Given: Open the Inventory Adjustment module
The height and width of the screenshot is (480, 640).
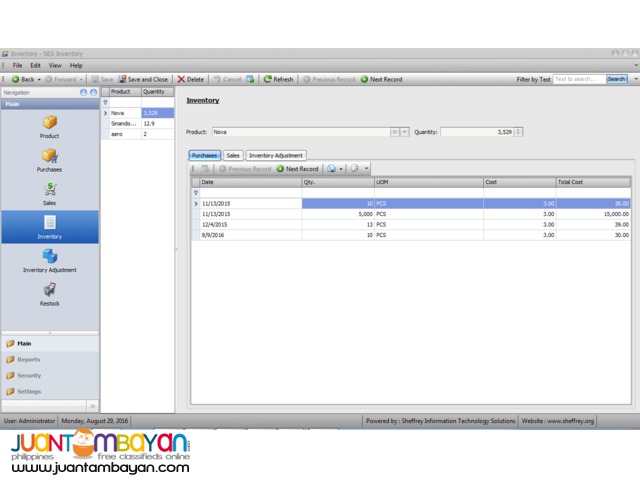Looking at the screenshot, I should click(50, 261).
